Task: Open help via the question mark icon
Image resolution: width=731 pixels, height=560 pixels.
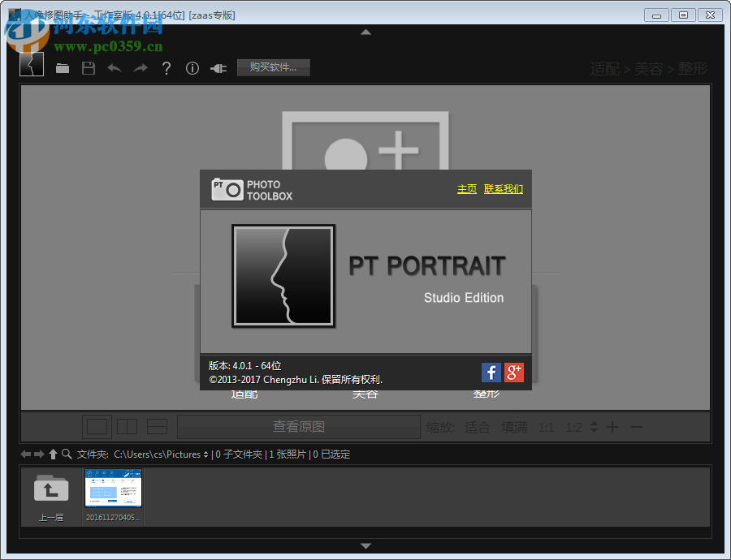Action: click(x=166, y=68)
